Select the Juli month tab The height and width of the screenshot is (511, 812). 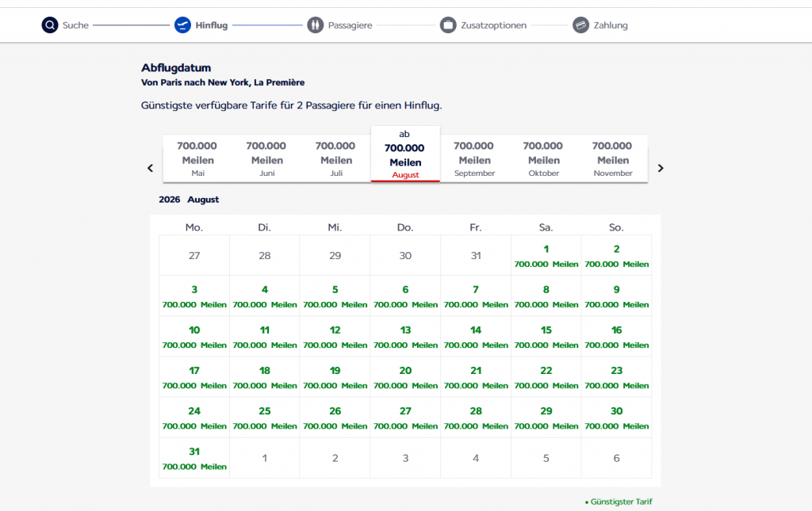tap(335, 158)
